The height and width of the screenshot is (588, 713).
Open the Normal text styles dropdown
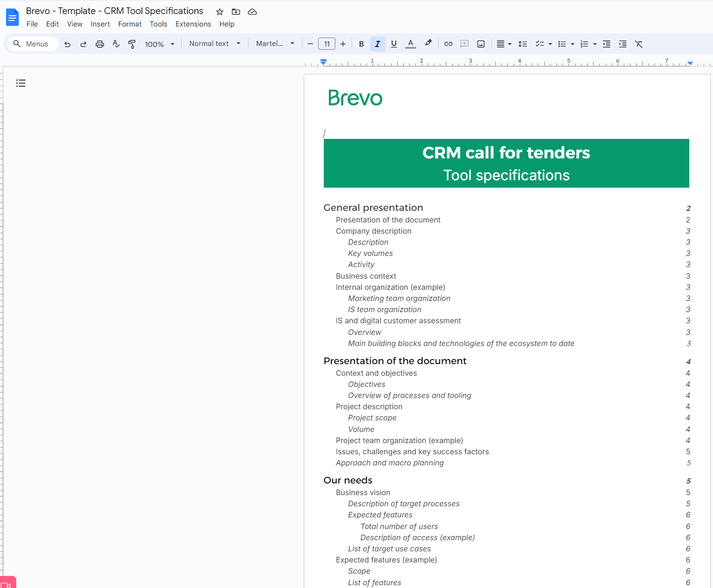pos(215,44)
